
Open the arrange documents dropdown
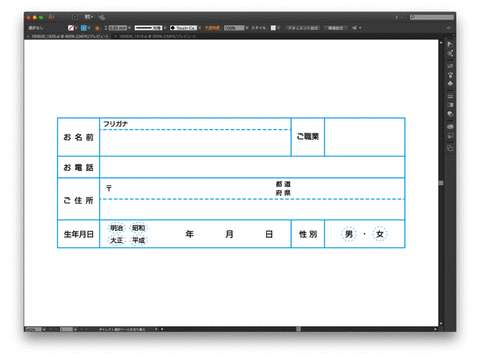[x=89, y=17]
